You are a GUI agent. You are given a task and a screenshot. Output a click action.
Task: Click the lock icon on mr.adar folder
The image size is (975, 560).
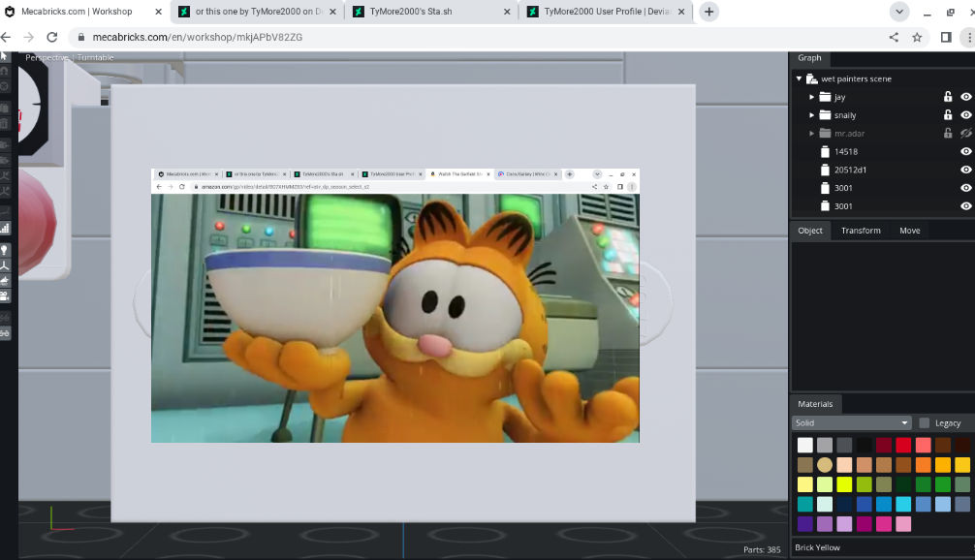[948, 133]
